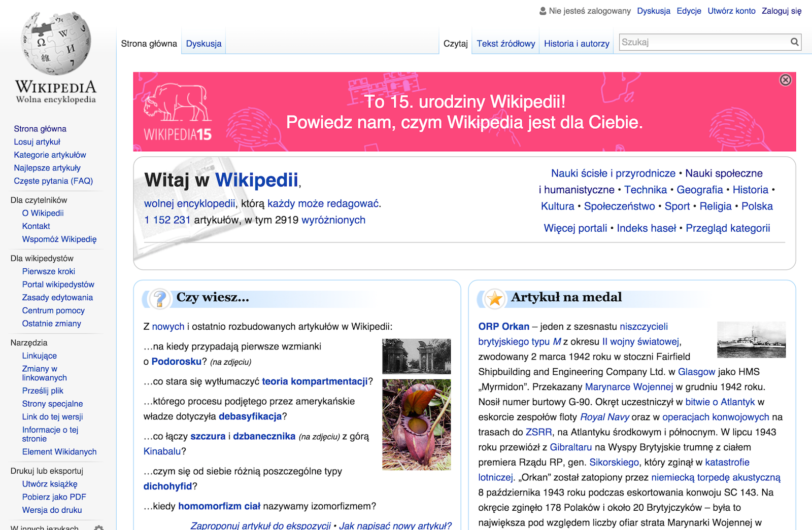Click Utwórz książkę link

click(50, 484)
